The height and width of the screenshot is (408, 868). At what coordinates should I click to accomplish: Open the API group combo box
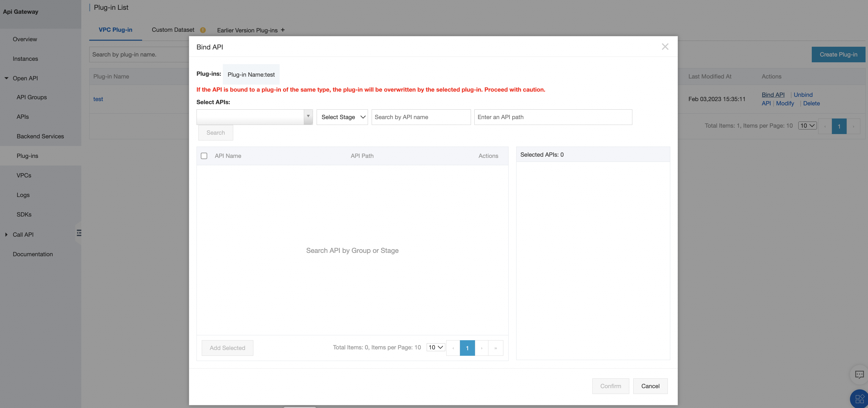(254, 117)
